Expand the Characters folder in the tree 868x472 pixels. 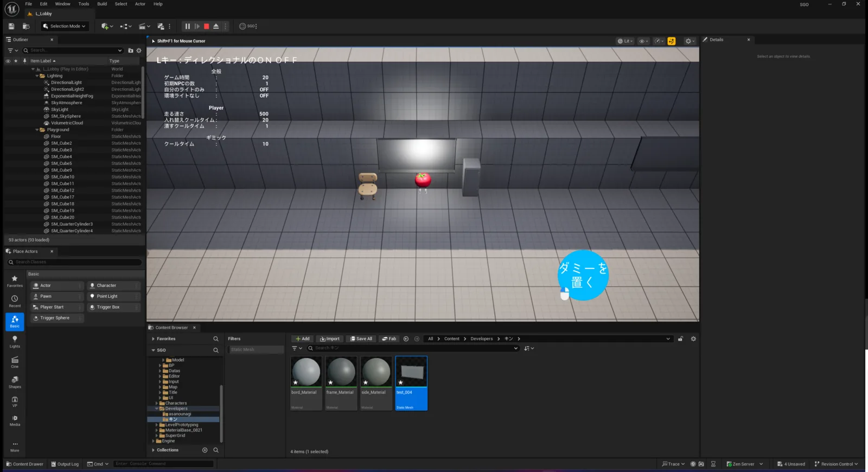(x=157, y=403)
